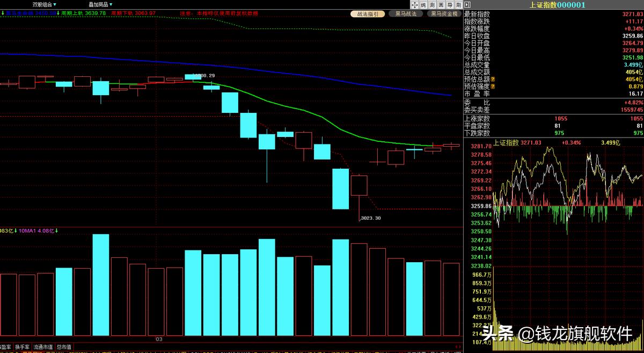Click the 周期下轨 3063.97 indicator label

click(x=133, y=13)
